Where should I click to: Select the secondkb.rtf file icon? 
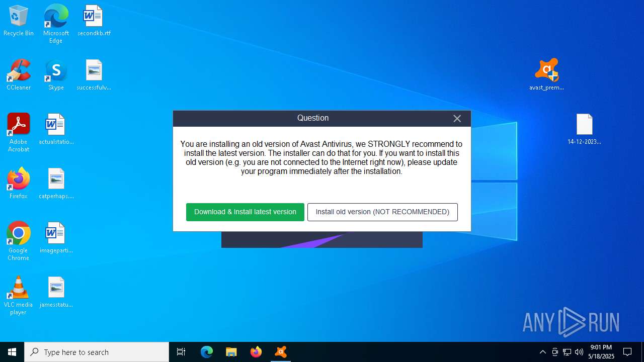94,21
